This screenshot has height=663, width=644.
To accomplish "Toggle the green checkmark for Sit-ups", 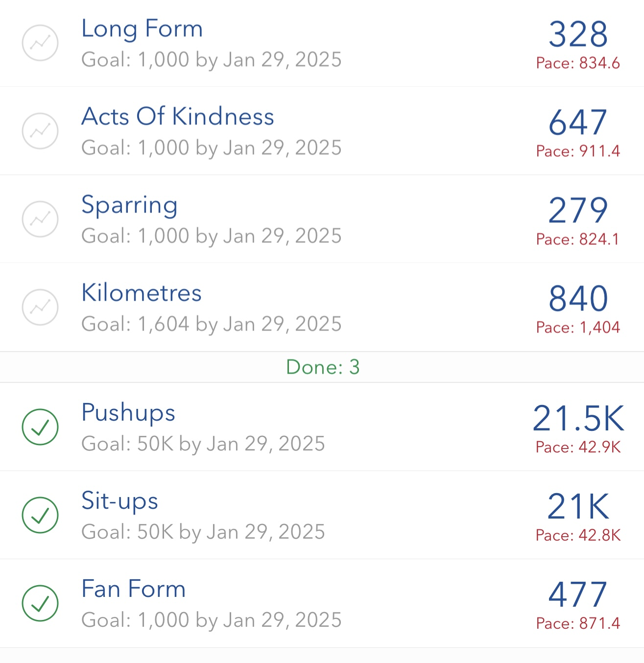I will pos(40,515).
